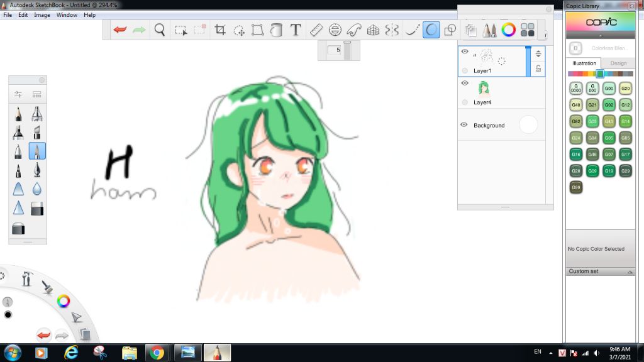Select the Hard Eraser brush

click(x=37, y=209)
